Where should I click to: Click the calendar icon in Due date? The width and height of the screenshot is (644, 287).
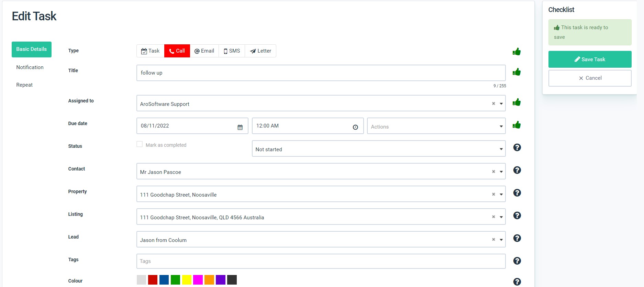pyautogui.click(x=240, y=127)
